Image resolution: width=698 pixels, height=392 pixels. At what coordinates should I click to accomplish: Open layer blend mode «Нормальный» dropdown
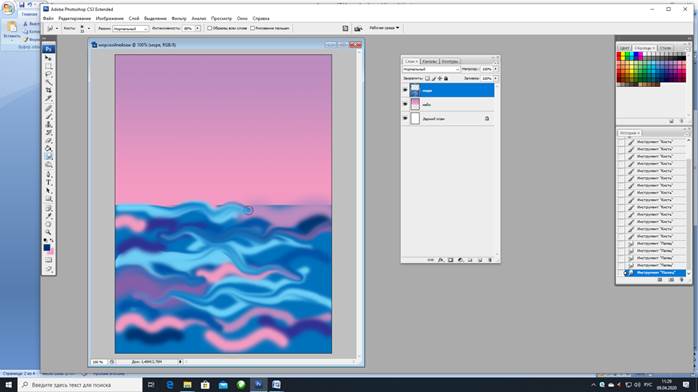click(x=431, y=69)
